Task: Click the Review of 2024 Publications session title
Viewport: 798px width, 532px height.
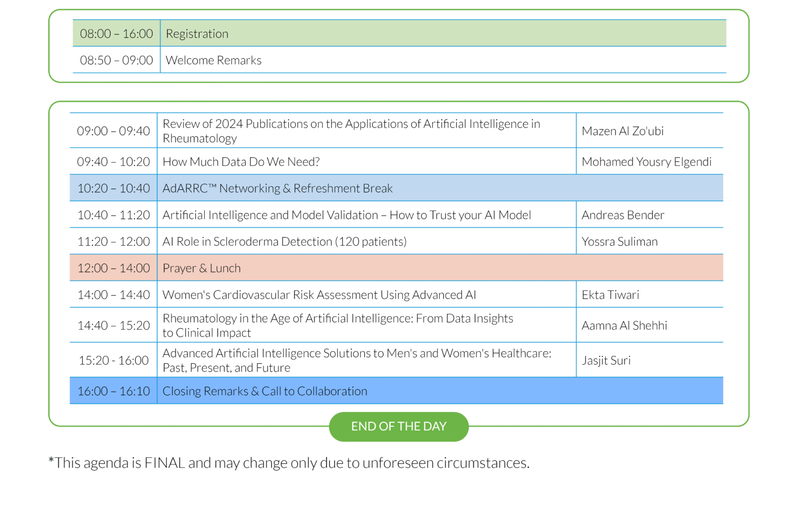Action: (x=351, y=130)
